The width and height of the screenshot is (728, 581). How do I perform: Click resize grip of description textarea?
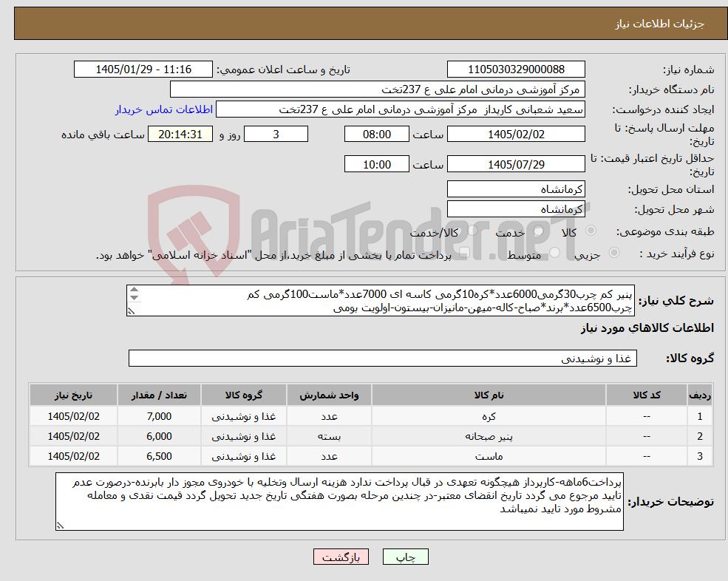pos(132,311)
